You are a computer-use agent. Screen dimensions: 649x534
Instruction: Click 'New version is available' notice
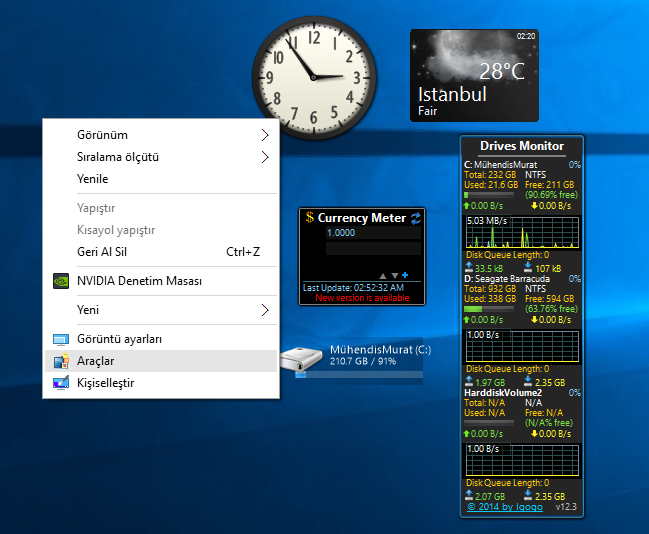pos(362,298)
